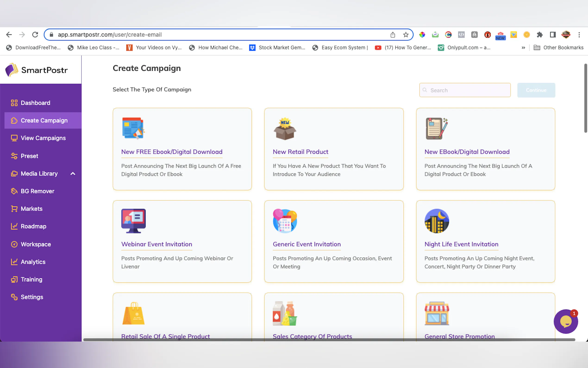Go to Analytics in sidebar menu
The width and height of the screenshot is (588, 368).
click(x=33, y=262)
